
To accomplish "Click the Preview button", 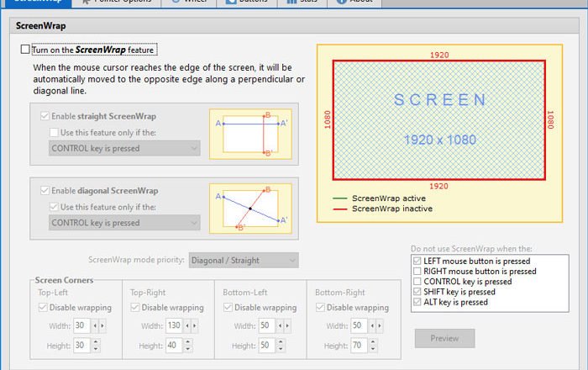I will click(x=444, y=338).
